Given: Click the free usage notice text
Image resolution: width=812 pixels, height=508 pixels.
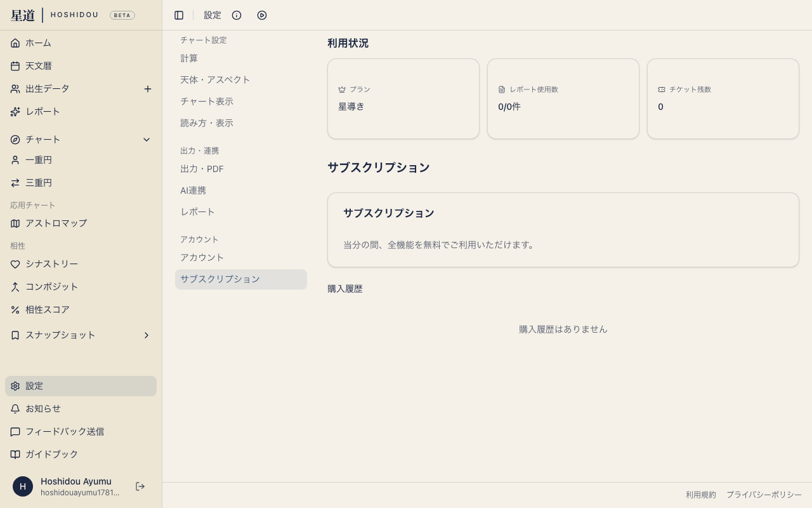Looking at the screenshot, I should [439, 245].
